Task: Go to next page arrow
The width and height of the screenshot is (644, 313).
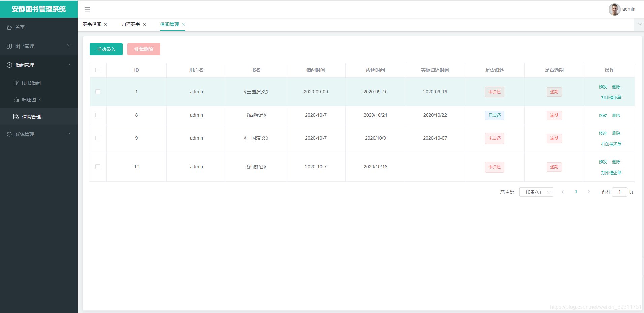Action: (589, 192)
